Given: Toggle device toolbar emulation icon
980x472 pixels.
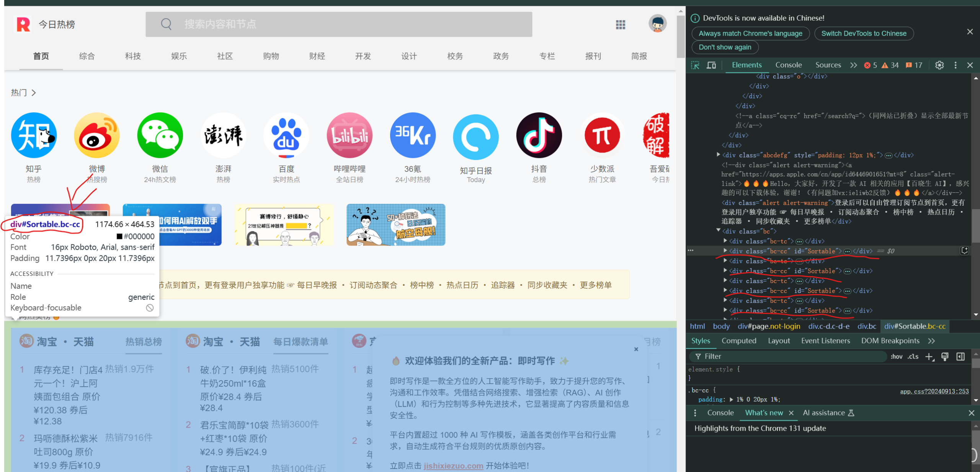Looking at the screenshot, I should [x=711, y=65].
